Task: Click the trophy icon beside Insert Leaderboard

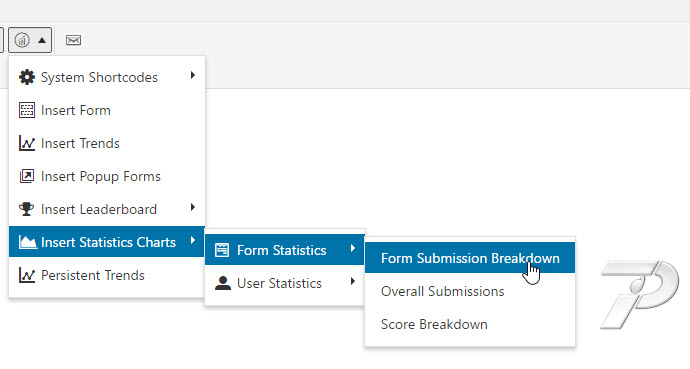Action: [x=27, y=209]
